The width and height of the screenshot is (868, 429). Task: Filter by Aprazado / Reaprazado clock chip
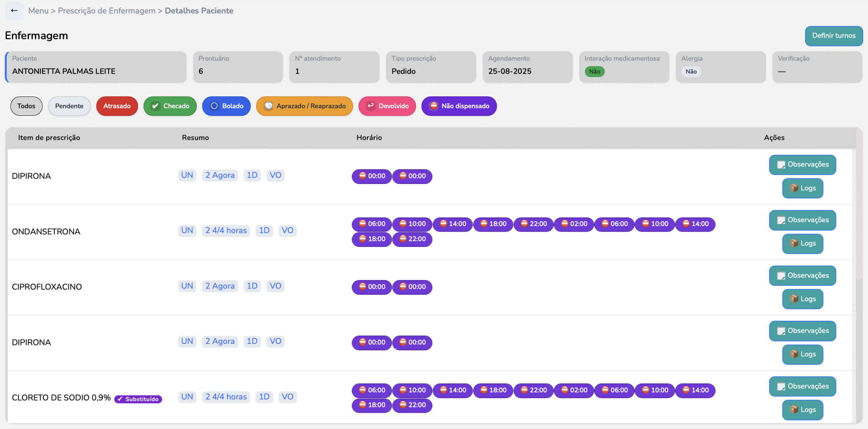click(304, 106)
